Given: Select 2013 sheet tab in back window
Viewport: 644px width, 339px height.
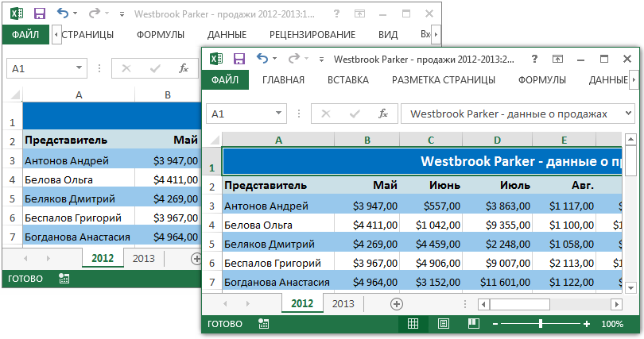Looking at the screenshot, I should pyautogui.click(x=143, y=259).
